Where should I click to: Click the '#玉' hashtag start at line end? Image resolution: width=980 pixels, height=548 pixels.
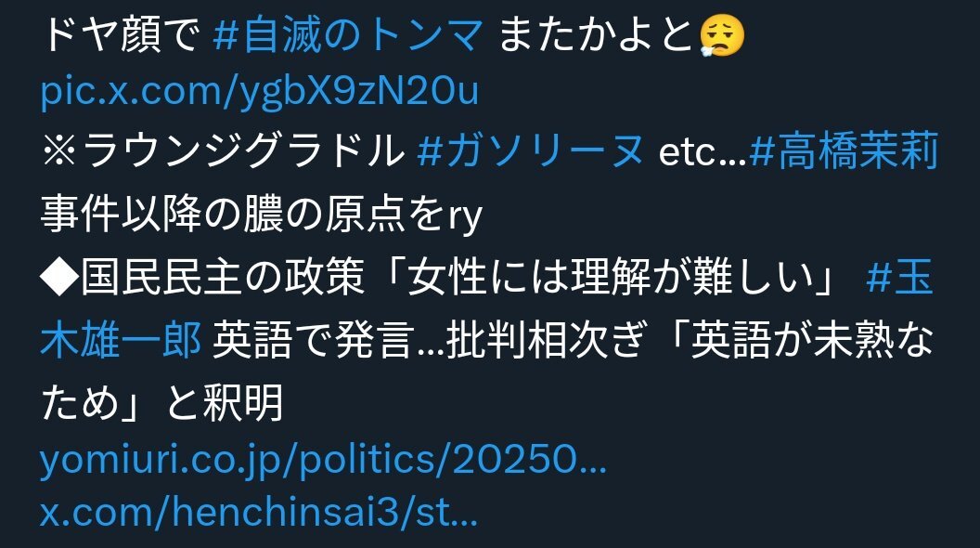pyautogui.click(x=899, y=277)
